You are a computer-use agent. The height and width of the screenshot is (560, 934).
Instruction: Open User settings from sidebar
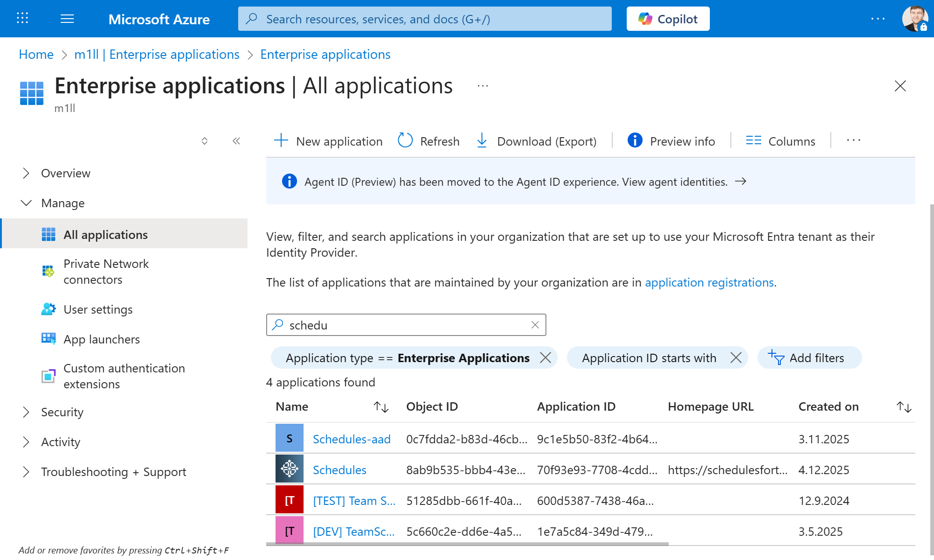(x=98, y=309)
